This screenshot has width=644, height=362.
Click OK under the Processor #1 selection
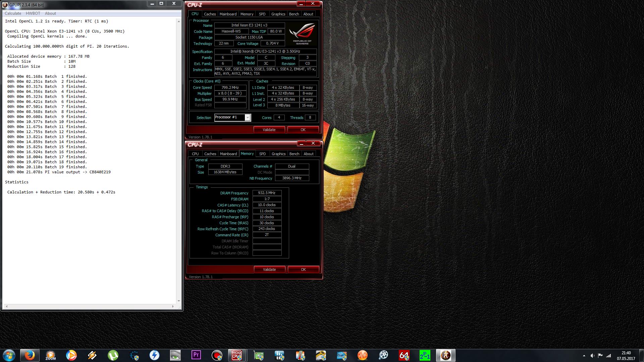303,130
